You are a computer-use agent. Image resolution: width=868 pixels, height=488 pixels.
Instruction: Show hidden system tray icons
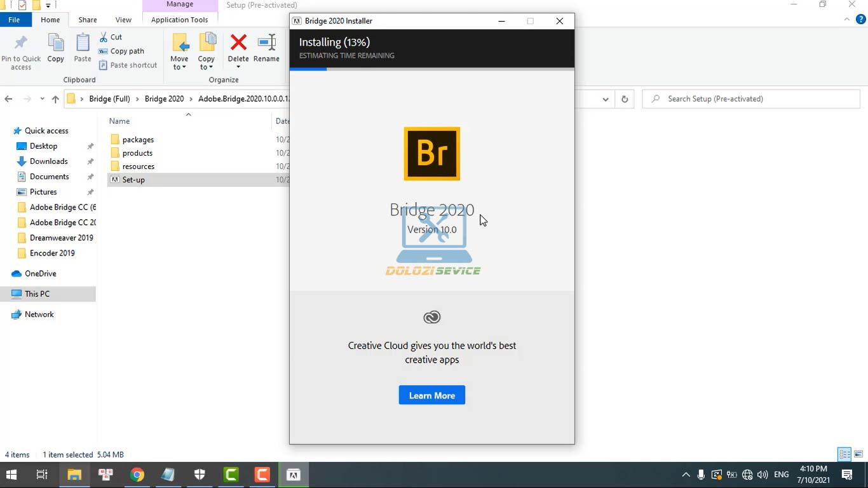686,475
